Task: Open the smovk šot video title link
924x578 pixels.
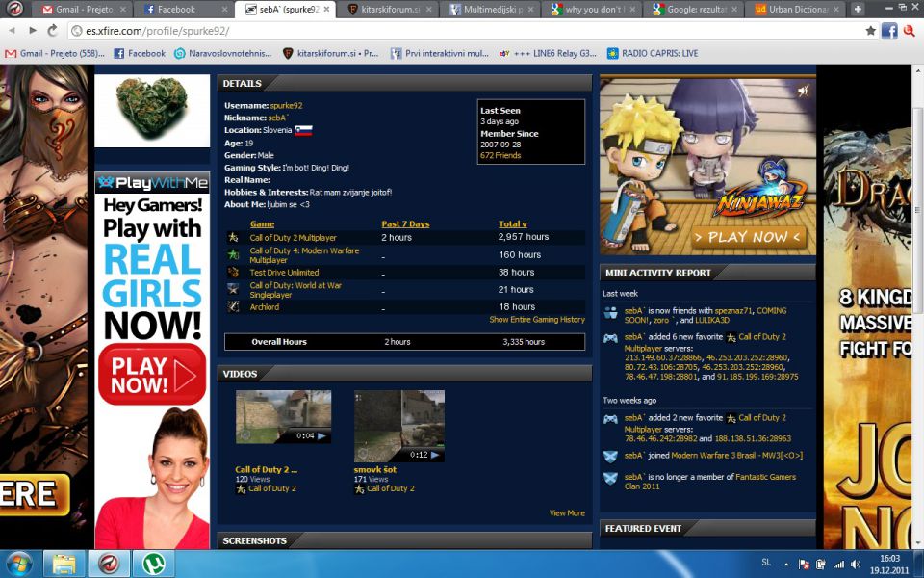Action: pyautogui.click(x=374, y=469)
